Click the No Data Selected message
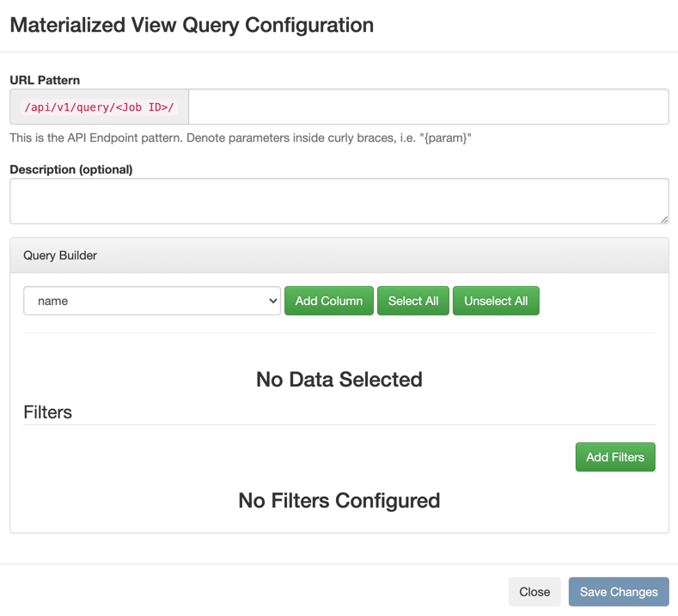The width and height of the screenshot is (678, 616). pos(339,380)
